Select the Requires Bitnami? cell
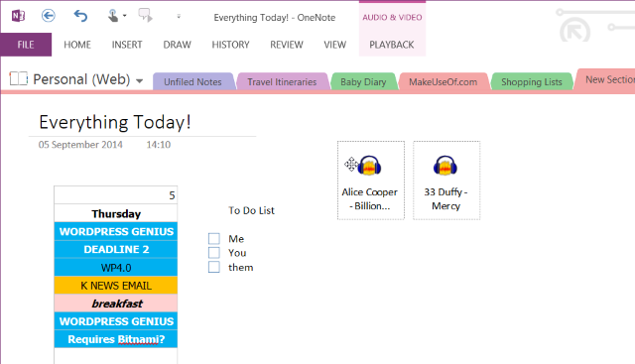 click(116, 339)
